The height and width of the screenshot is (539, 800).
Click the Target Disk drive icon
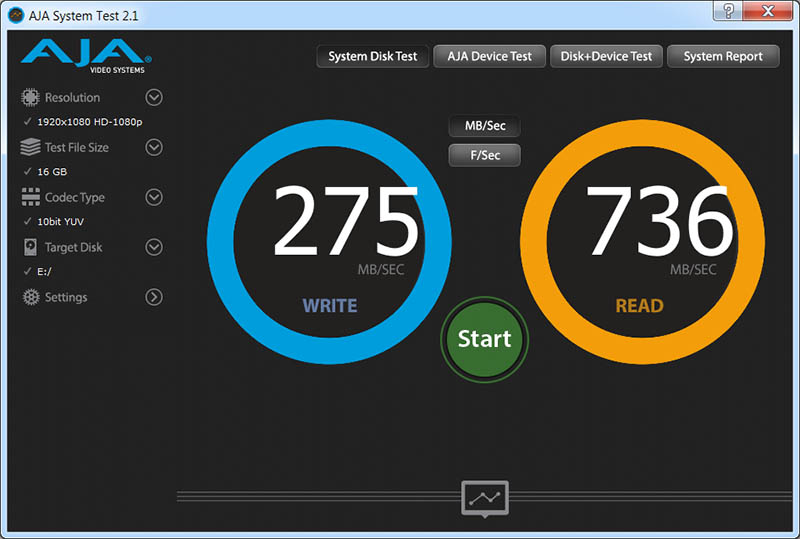[31, 247]
